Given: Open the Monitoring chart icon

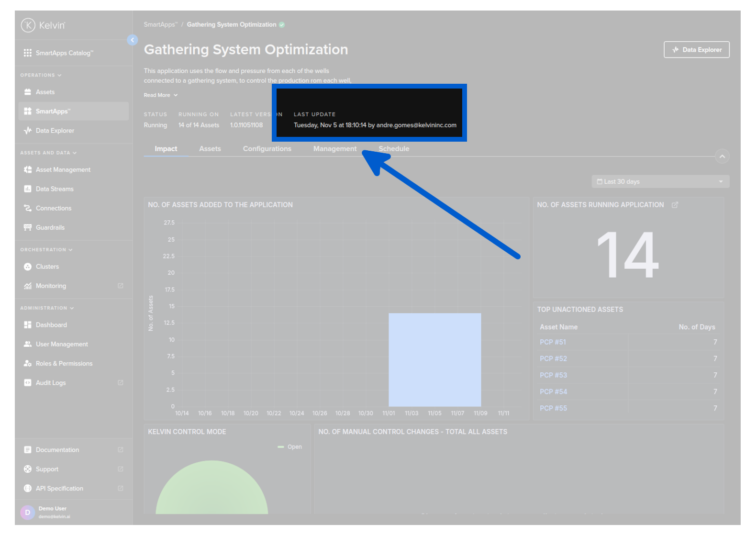Looking at the screenshot, I should [28, 286].
